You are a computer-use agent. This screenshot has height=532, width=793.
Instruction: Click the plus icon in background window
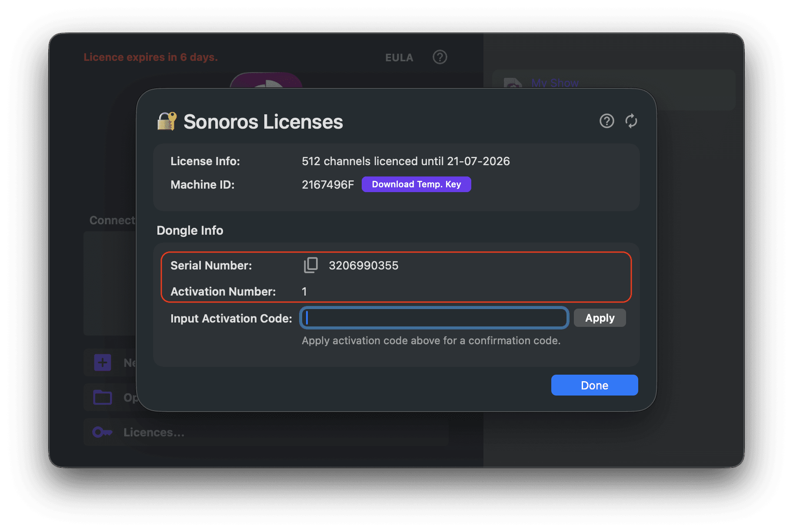point(103,362)
